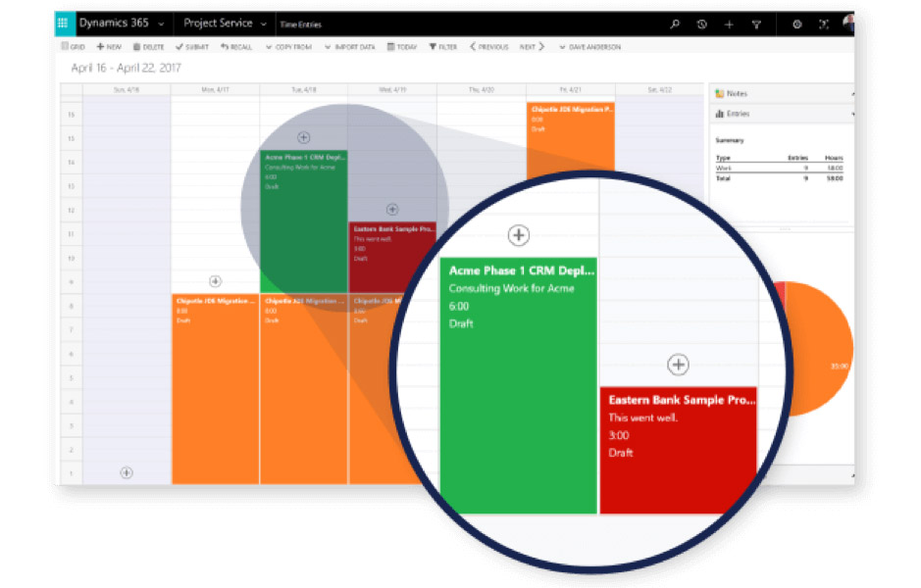Image resolution: width=921 pixels, height=588 pixels.
Task: Expand the Copy From dropdown
Action: click(x=289, y=47)
